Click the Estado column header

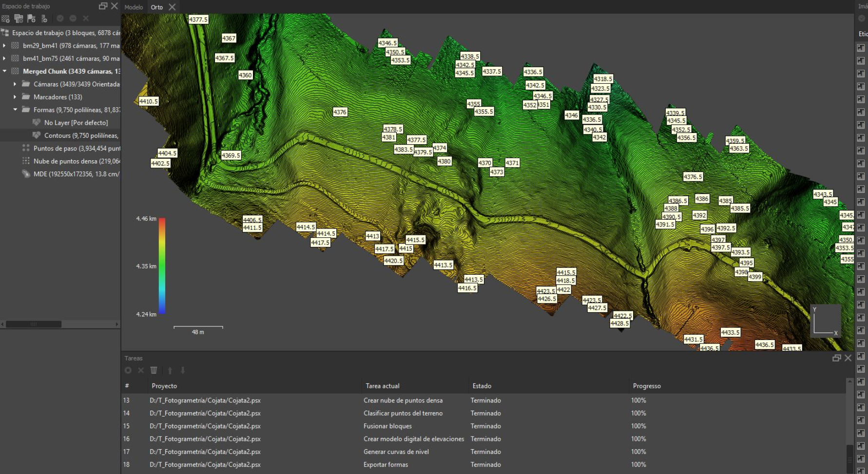482,386
